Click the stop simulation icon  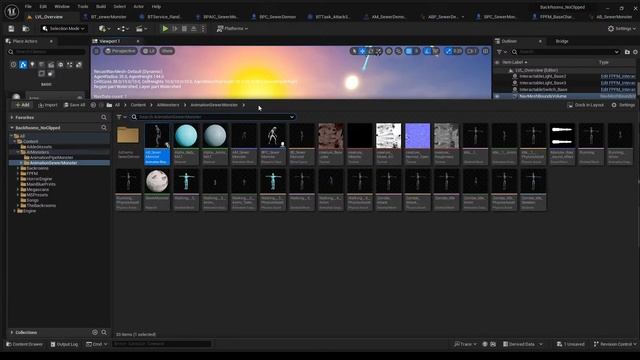(x=184, y=29)
